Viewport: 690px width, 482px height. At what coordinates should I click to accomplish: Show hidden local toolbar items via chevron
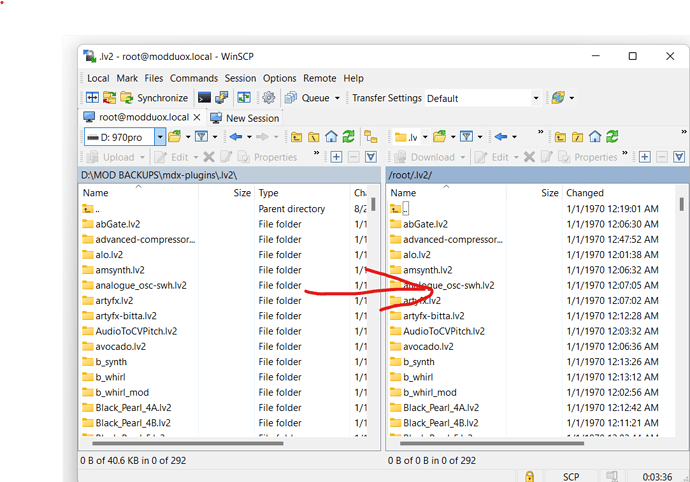tap(316, 153)
